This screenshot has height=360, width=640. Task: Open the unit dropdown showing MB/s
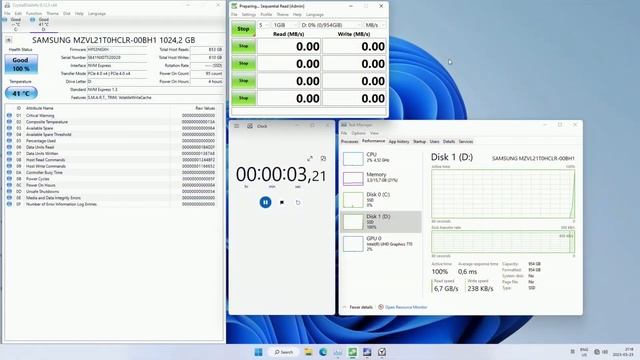click(x=375, y=25)
